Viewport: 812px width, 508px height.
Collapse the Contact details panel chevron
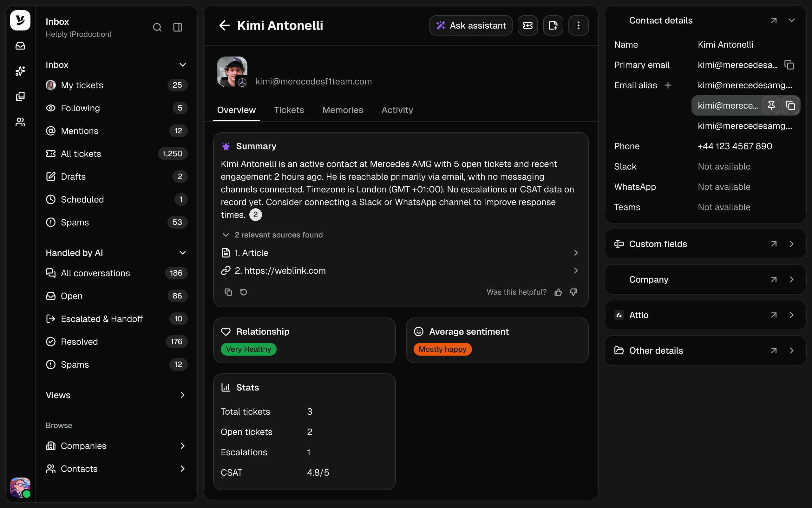click(x=791, y=21)
